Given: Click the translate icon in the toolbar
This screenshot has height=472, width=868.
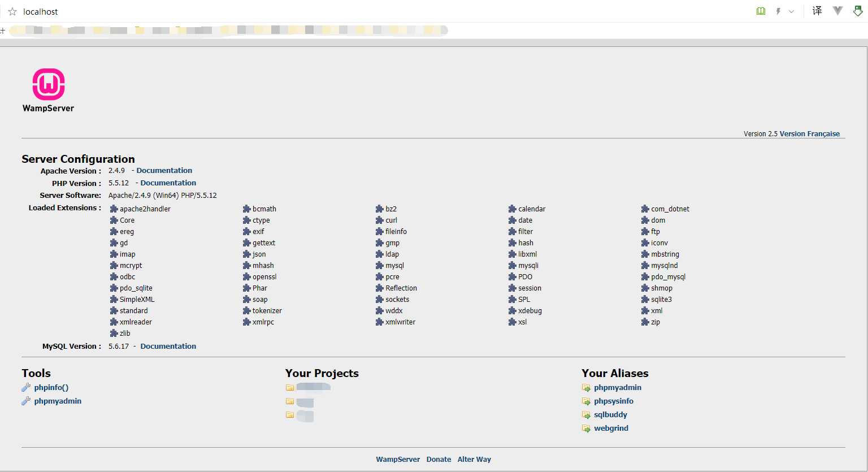Looking at the screenshot, I should click(x=817, y=11).
